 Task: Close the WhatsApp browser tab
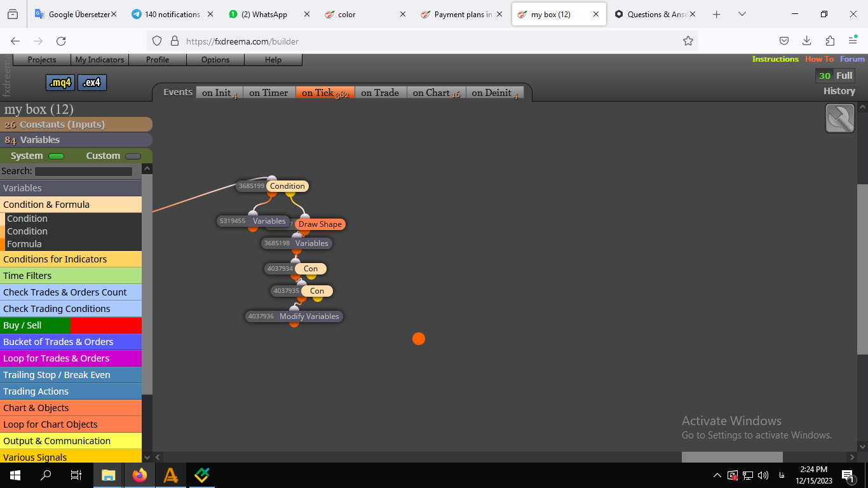pyautogui.click(x=307, y=14)
